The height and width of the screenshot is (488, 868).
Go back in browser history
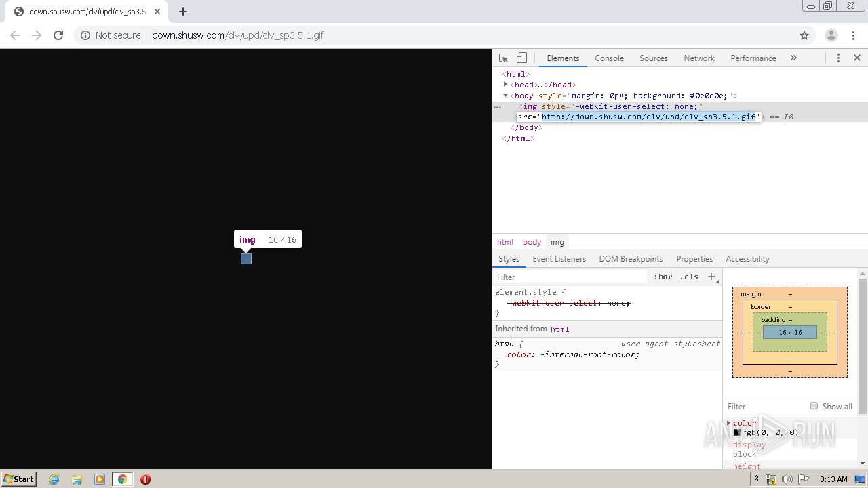tap(15, 35)
